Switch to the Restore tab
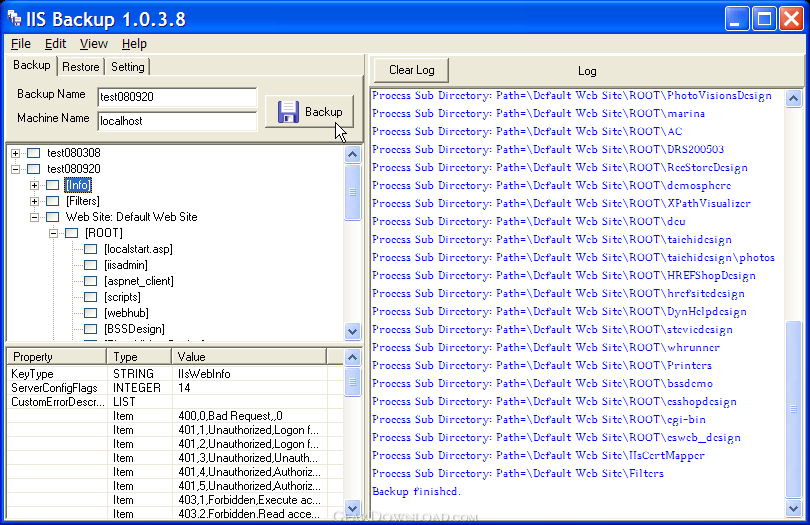 coord(81,67)
